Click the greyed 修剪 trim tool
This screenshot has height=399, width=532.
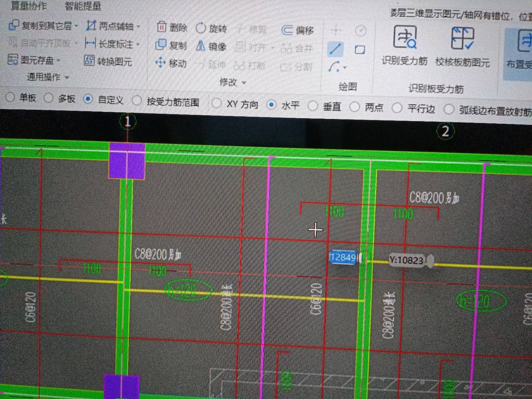pos(252,30)
